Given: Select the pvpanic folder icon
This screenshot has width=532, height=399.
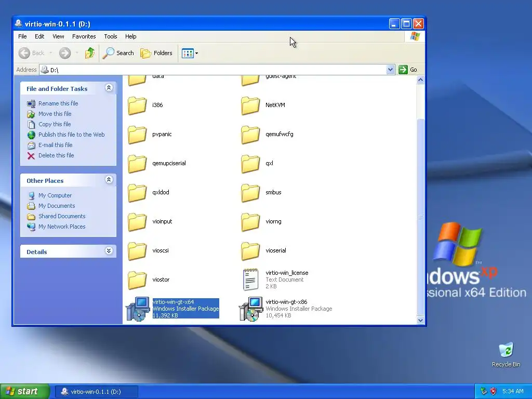Looking at the screenshot, I should pyautogui.click(x=137, y=135).
